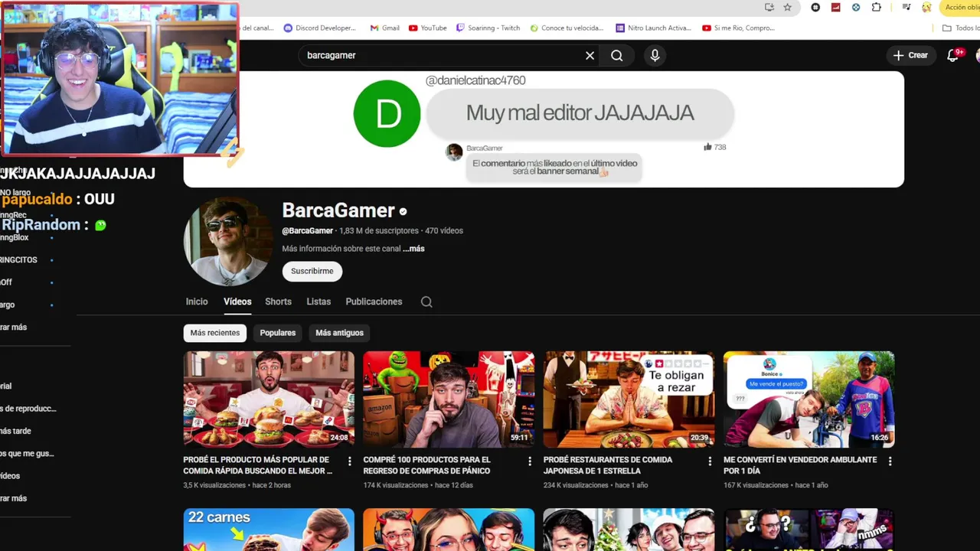Click title PROBÉ RESTAURANTES DE COMIDA JAPONESA
This screenshot has width=980, height=551.
click(608, 465)
